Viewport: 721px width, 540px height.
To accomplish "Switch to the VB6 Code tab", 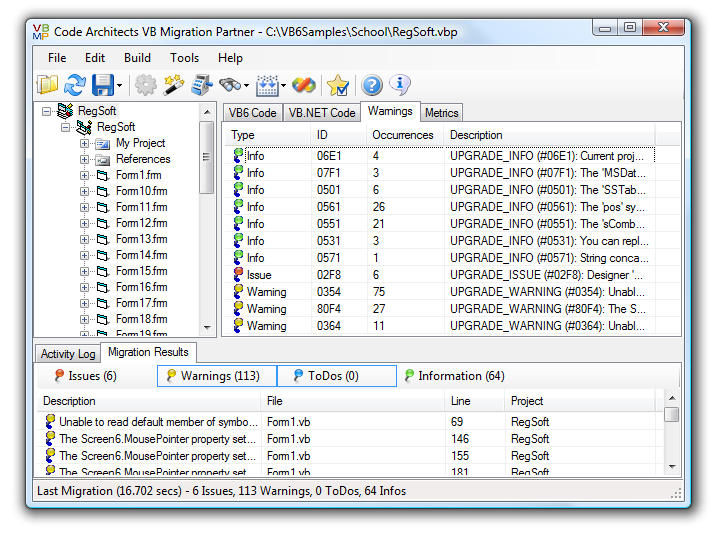I will 252,113.
